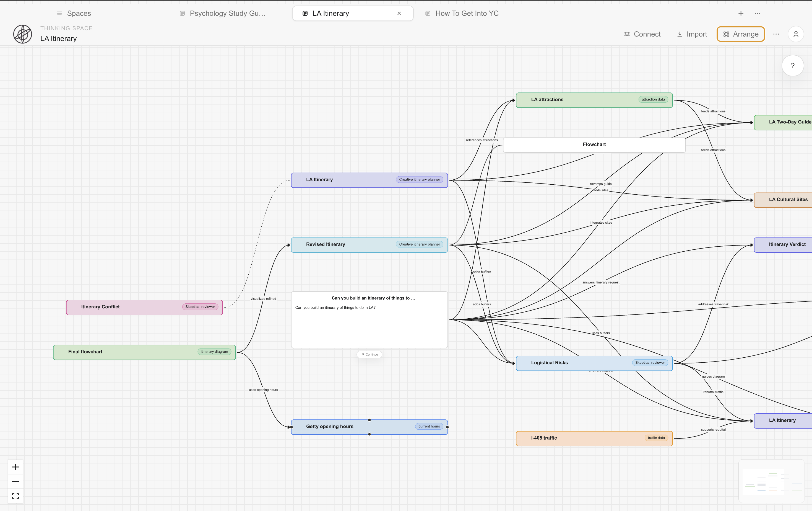
Task: Click the minimap thumbnail
Action: pyautogui.click(x=771, y=481)
